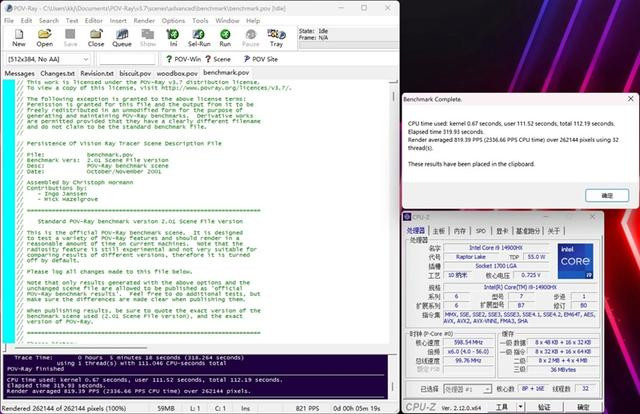Click the Tray toolbar icon
This screenshot has width=640, height=414.
point(276,38)
